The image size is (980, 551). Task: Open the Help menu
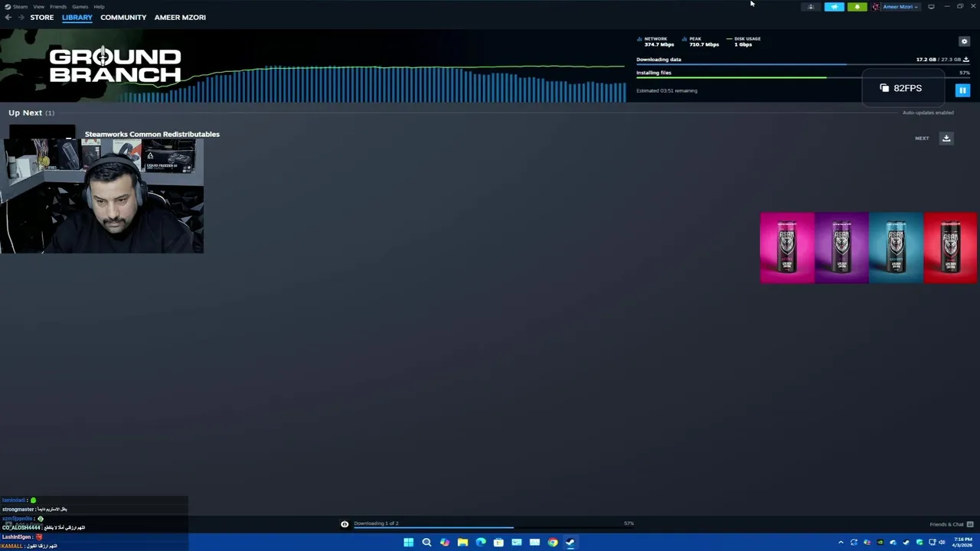(99, 6)
